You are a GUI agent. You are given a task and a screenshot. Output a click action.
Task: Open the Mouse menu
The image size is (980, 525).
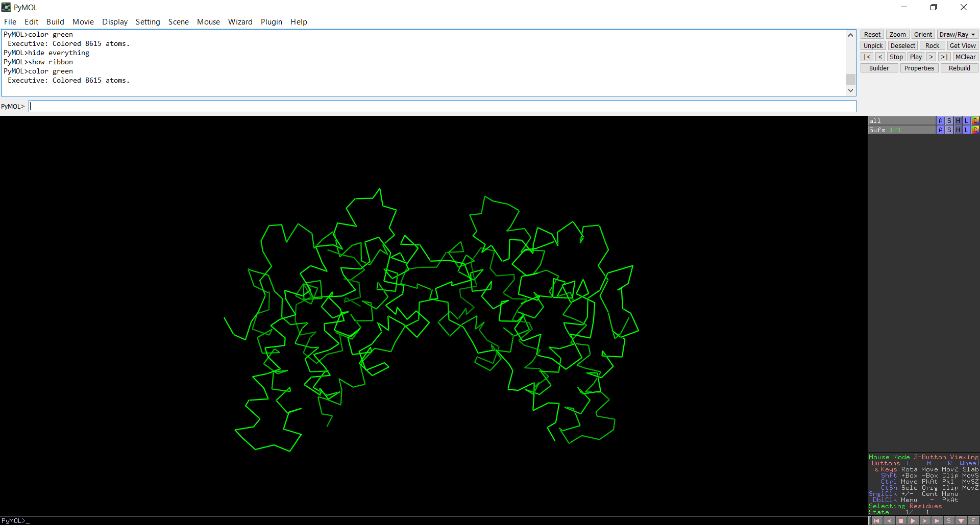pos(208,22)
